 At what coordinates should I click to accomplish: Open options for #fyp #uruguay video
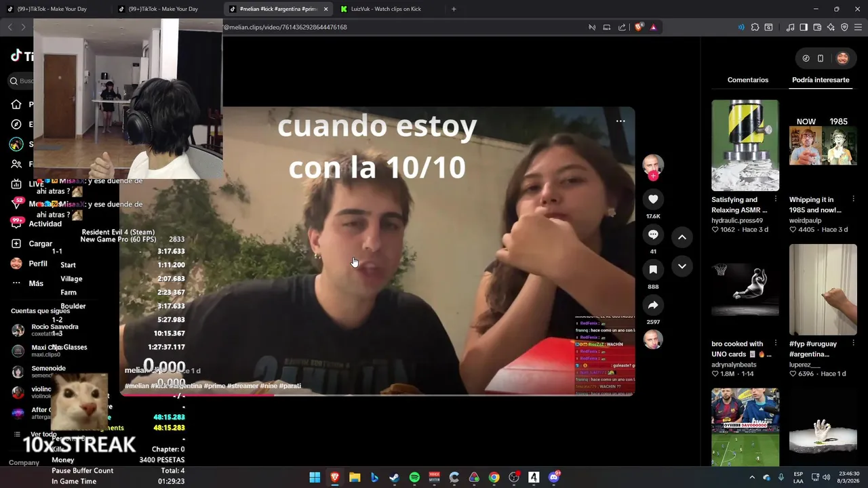pos(854,344)
